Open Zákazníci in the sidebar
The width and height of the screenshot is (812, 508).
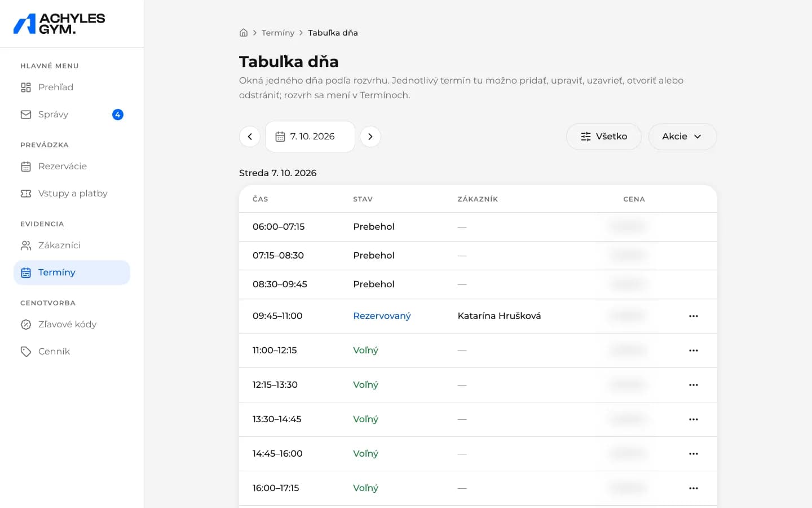coord(72,246)
